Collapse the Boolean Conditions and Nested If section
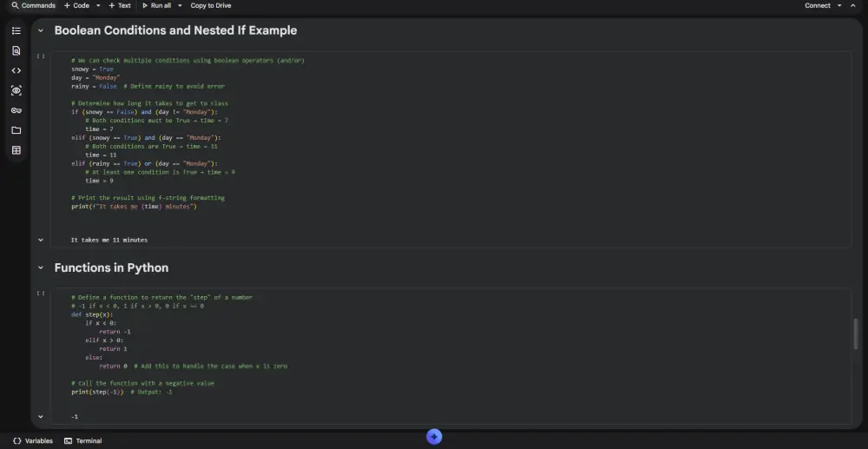Image resolution: width=868 pixels, height=449 pixels. tap(41, 31)
